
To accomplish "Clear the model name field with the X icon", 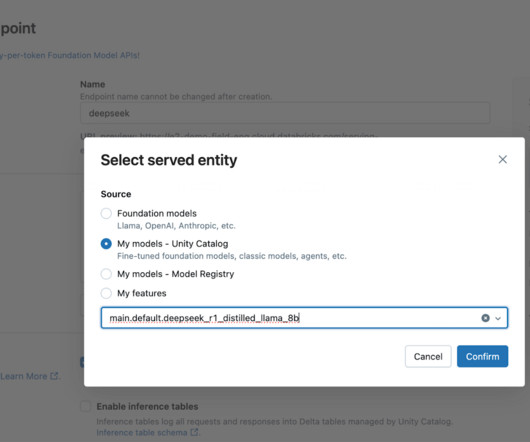I will [485, 318].
